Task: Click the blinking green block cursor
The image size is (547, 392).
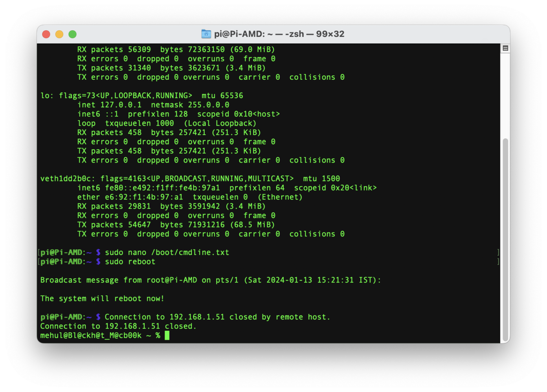Action: click(x=166, y=335)
